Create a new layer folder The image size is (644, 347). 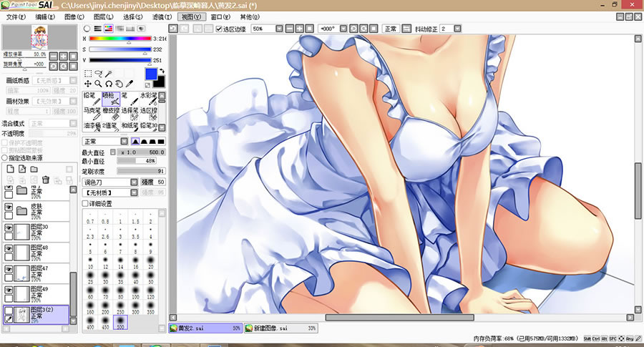[34, 169]
